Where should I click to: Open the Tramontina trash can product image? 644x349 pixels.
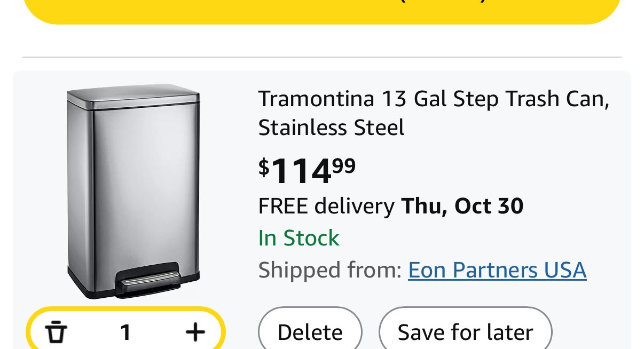pyautogui.click(x=133, y=192)
